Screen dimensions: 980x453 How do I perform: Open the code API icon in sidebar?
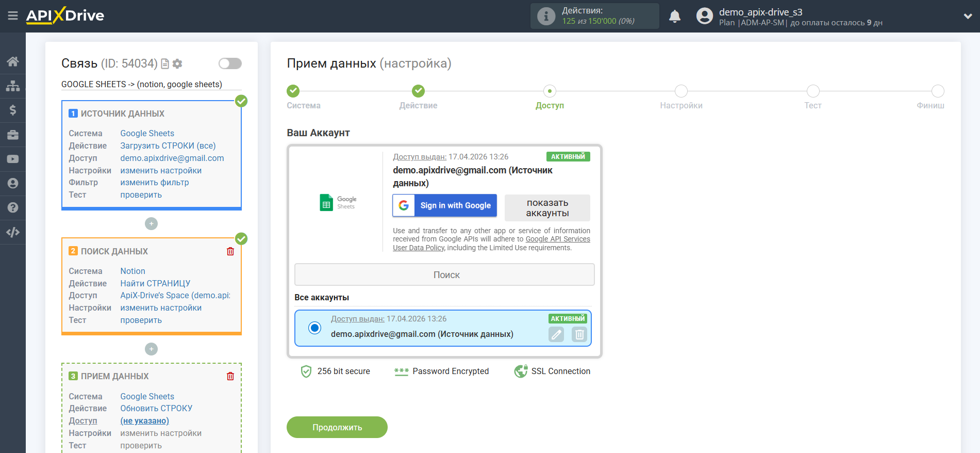pyautogui.click(x=13, y=232)
